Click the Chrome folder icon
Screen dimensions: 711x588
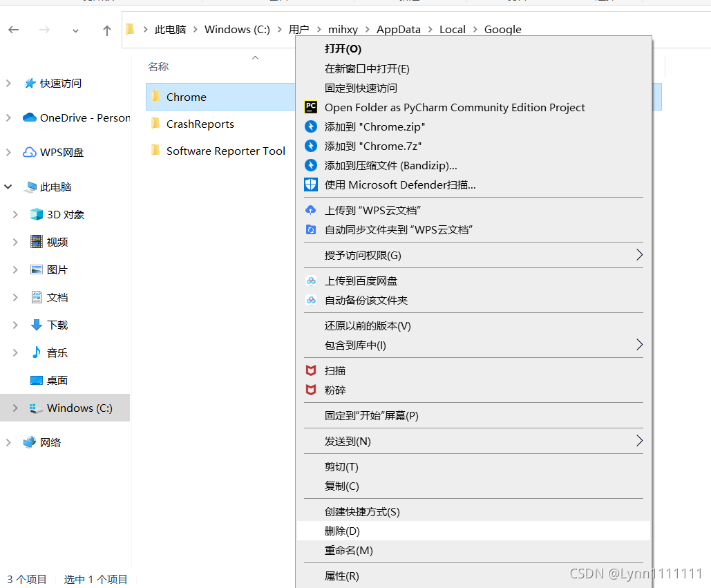155,96
